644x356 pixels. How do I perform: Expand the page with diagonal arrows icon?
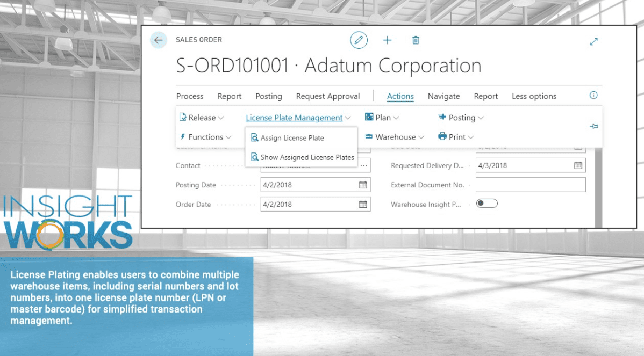[593, 41]
